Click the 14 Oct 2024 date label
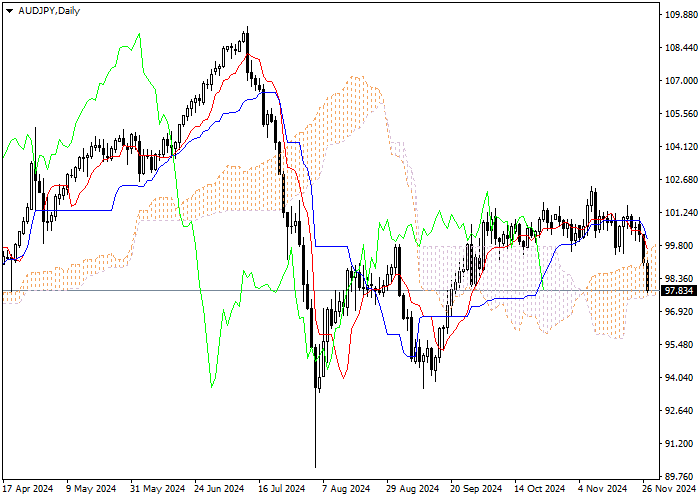 (540, 489)
